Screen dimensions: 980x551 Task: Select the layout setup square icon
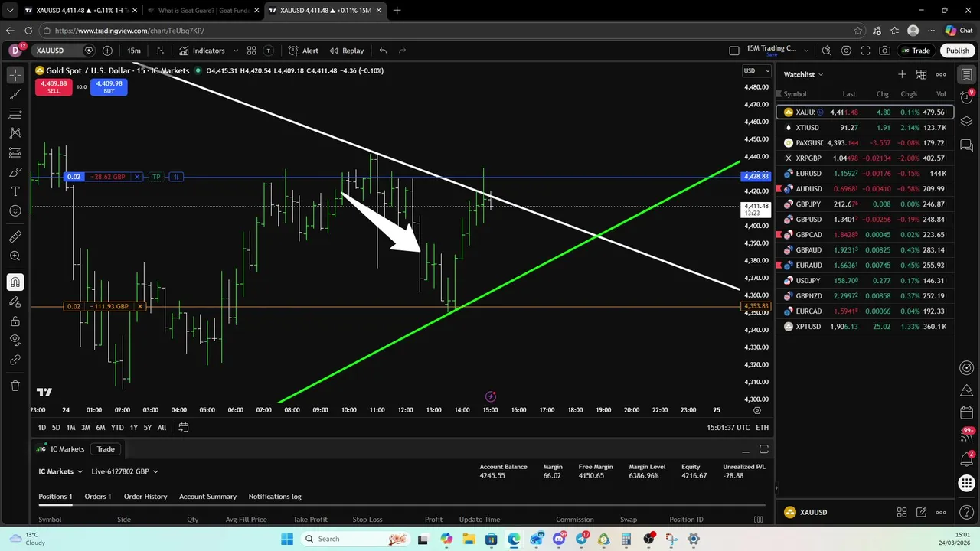pos(734,51)
